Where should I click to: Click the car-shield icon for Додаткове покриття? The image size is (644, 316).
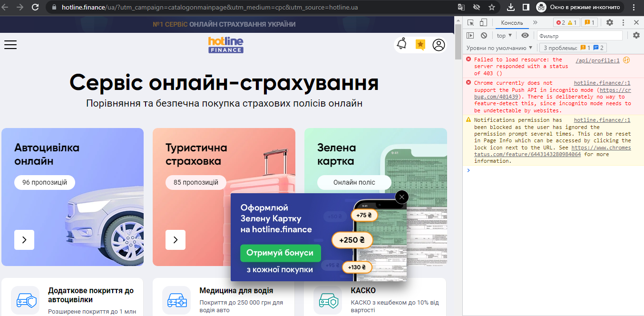click(x=25, y=300)
